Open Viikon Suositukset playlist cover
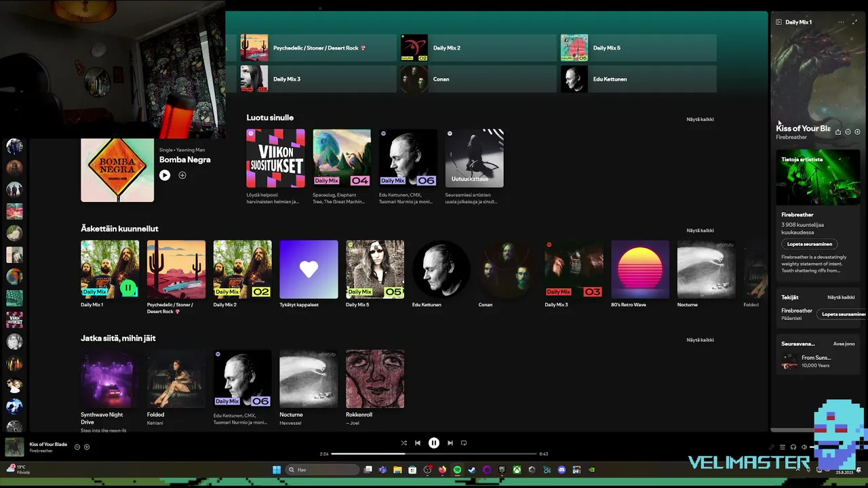 coord(275,159)
